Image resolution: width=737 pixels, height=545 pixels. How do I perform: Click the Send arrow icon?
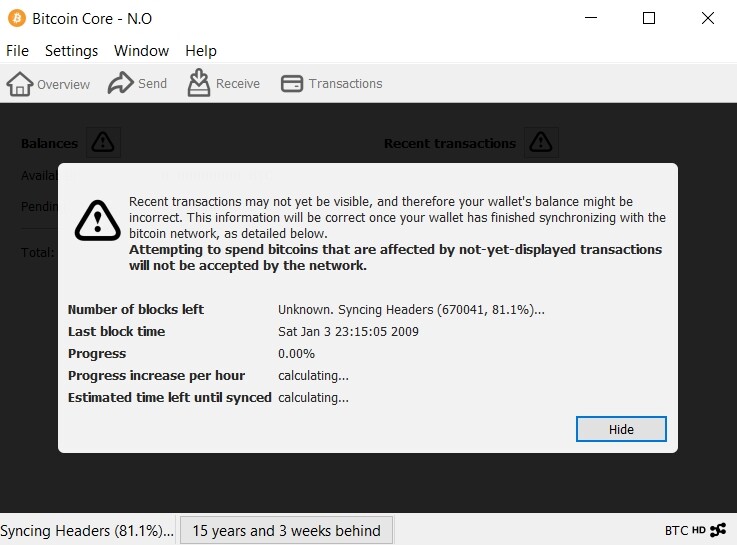point(121,83)
